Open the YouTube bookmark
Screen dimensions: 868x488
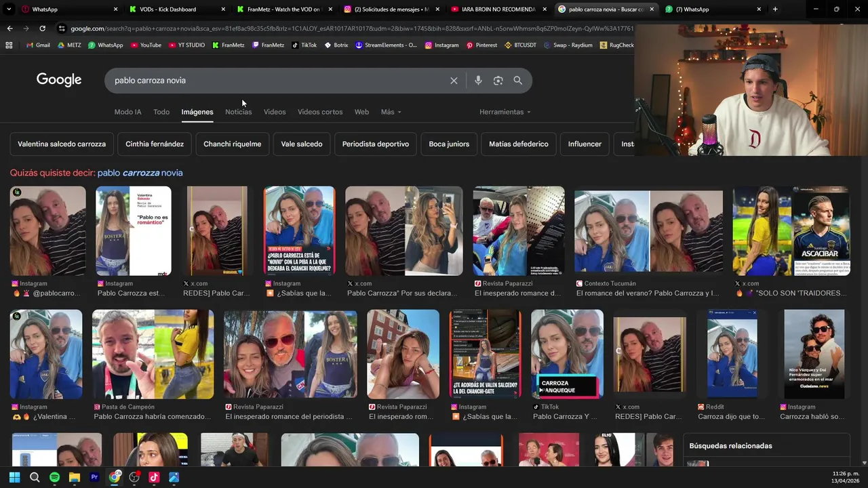click(x=146, y=45)
